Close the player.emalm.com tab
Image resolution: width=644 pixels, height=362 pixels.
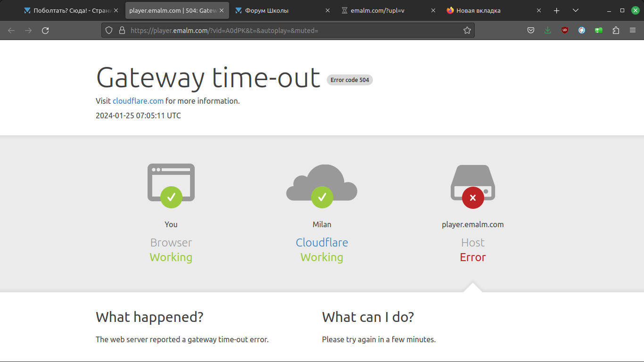pos(222,10)
